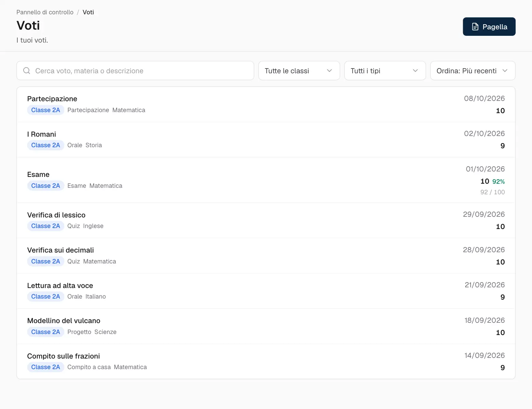The height and width of the screenshot is (409, 532).
Task: Open the Tutte le classi dropdown
Action: tap(299, 71)
